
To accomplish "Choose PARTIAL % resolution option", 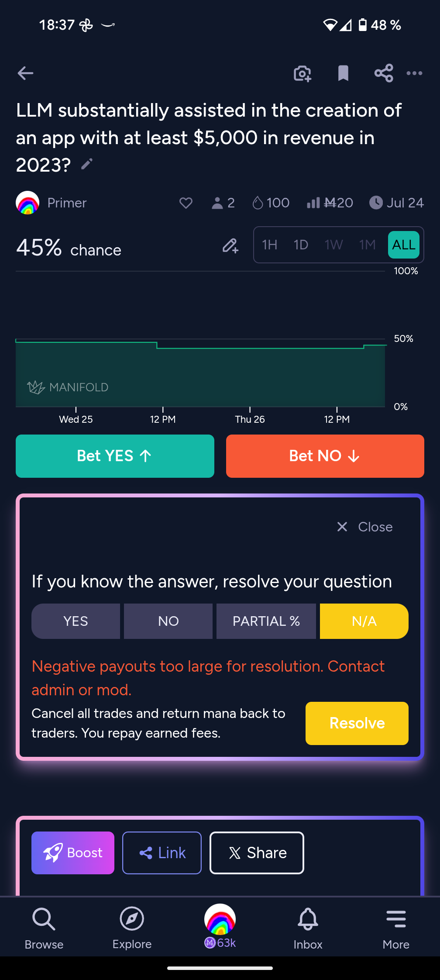I will 266,621.
